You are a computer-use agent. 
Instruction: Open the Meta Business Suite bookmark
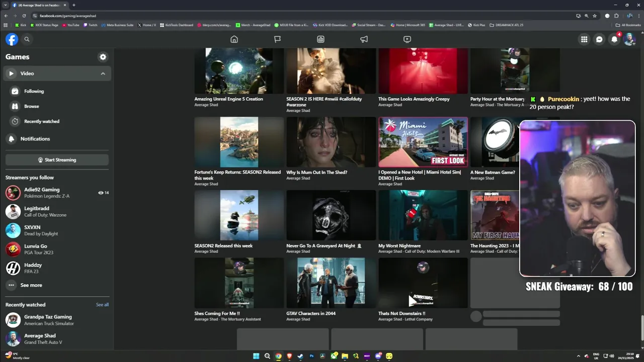click(118, 25)
